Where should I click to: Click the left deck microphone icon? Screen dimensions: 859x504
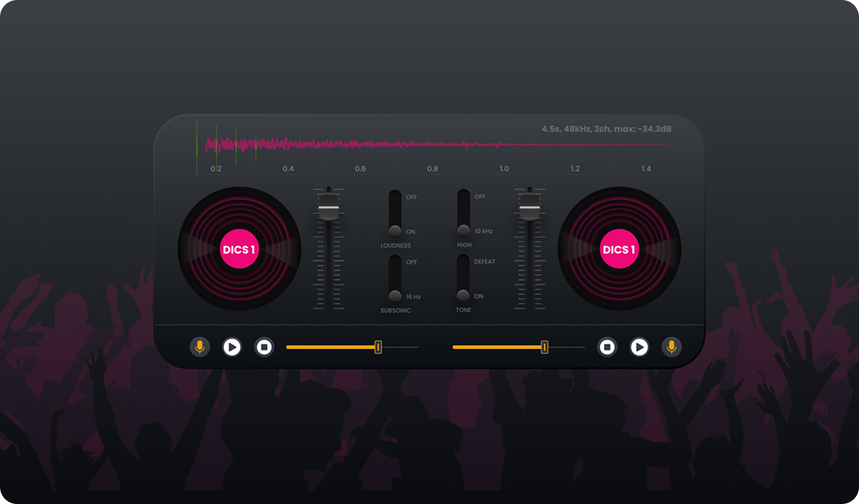200,347
